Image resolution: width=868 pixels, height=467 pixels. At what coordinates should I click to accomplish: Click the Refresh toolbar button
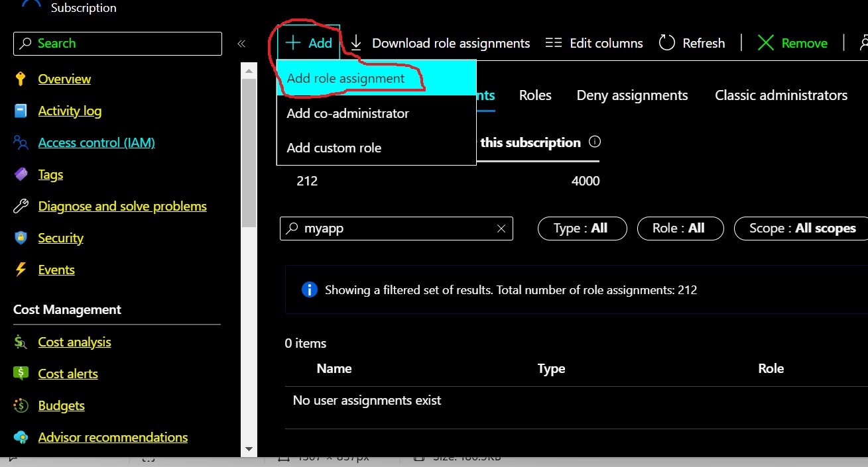click(x=692, y=43)
